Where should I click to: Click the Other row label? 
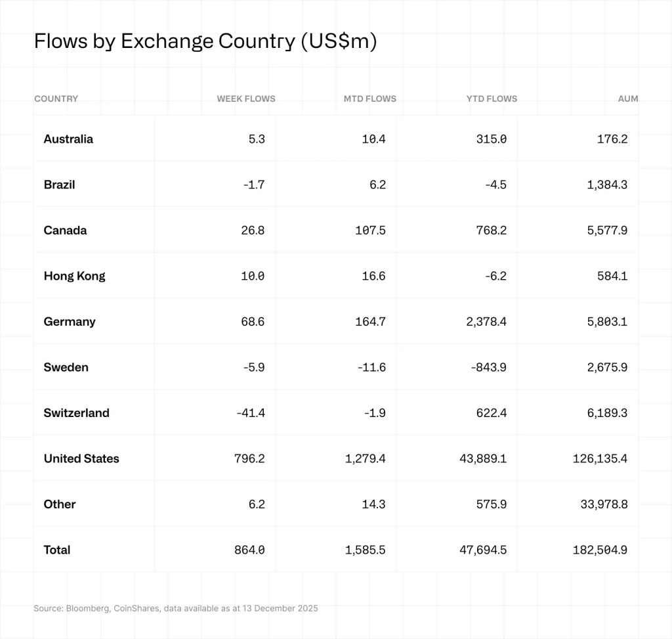[x=60, y=504]
